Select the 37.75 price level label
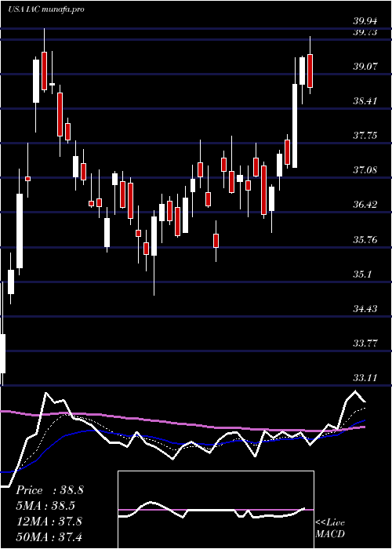This screenshot has width=392, height=549. point(365,135)
